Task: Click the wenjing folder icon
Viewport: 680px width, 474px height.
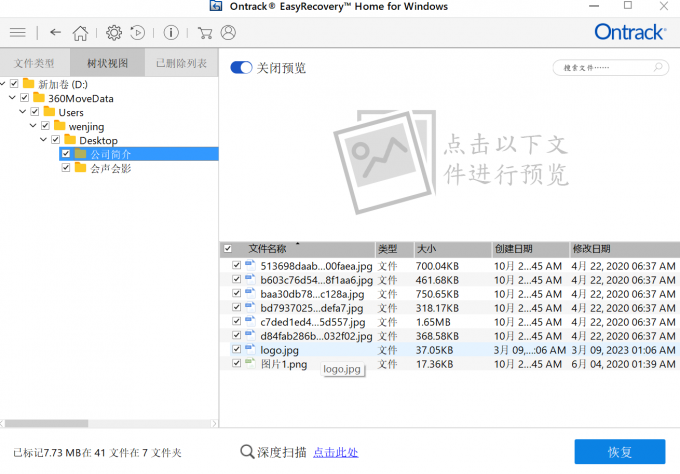Action: 60,126
